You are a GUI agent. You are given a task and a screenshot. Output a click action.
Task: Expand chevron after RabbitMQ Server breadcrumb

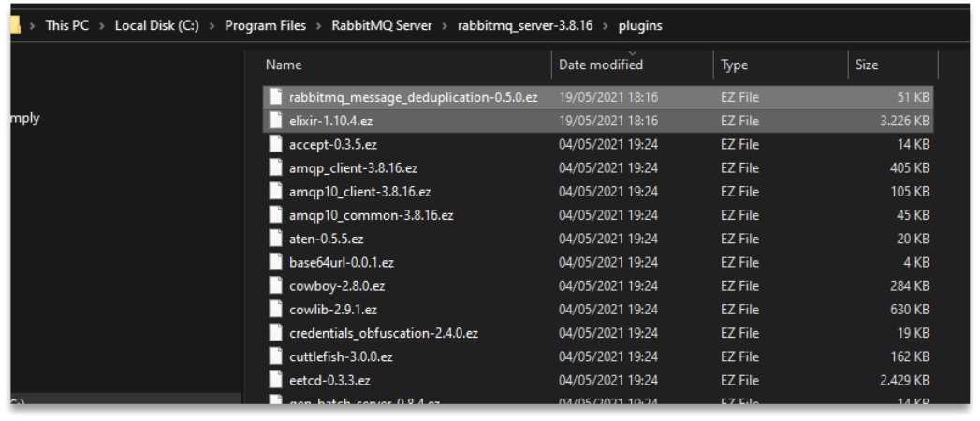coord(445,26)
